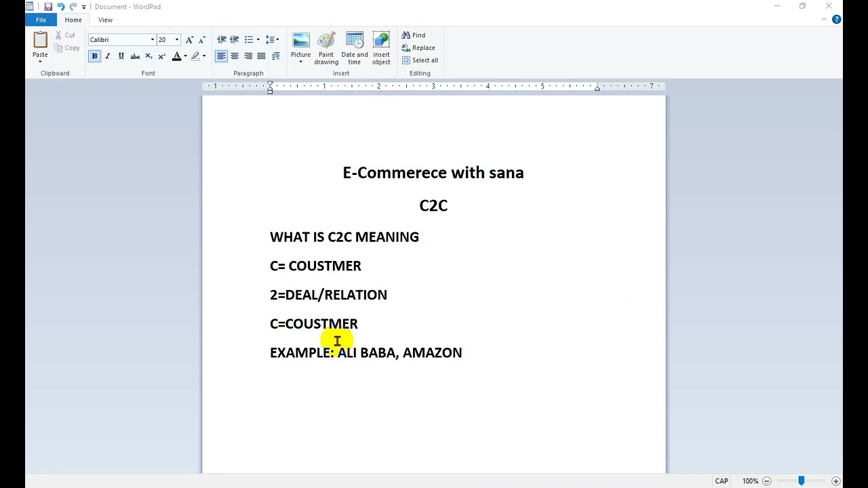Switch to the Home tab

[x=73, y=20]
